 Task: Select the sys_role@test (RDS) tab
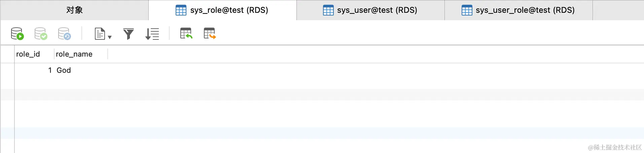click(x=222, y=10)
